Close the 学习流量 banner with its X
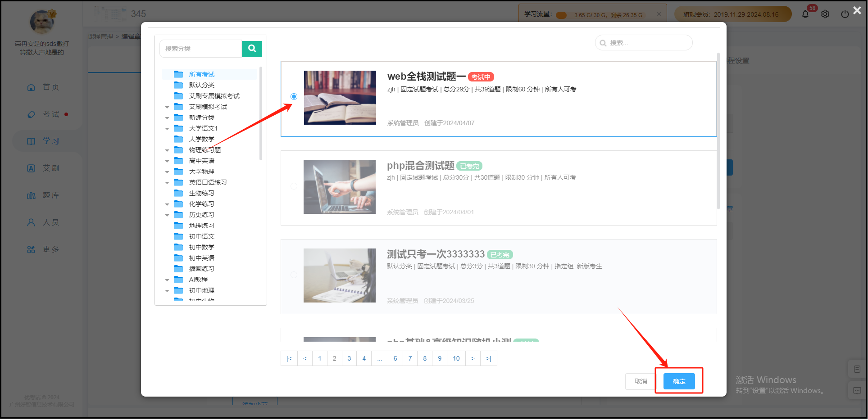 (659, 14)
